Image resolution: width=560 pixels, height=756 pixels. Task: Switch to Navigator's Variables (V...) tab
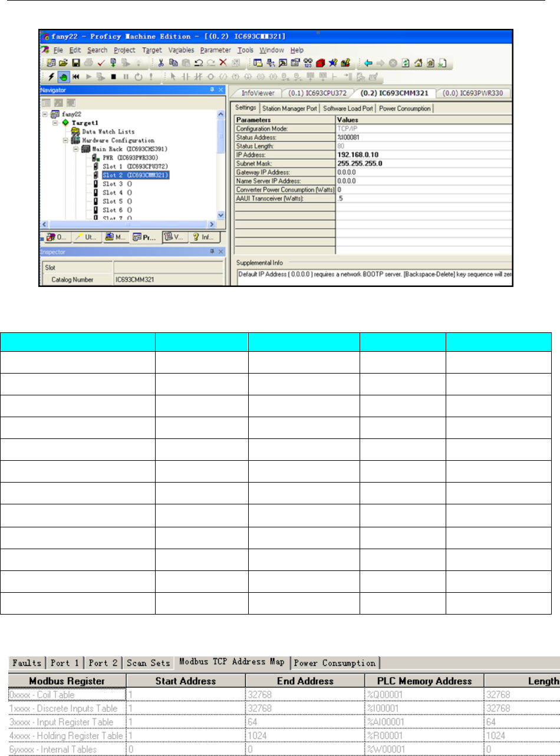176,237
